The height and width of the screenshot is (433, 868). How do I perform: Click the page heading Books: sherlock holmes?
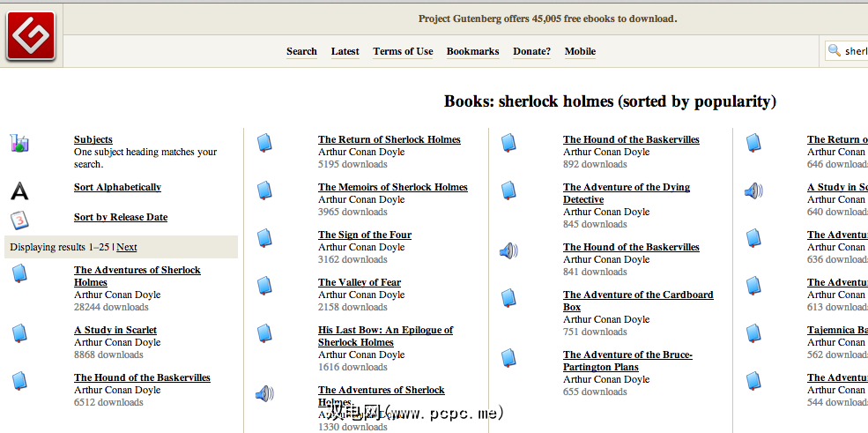tap(610, 101)
